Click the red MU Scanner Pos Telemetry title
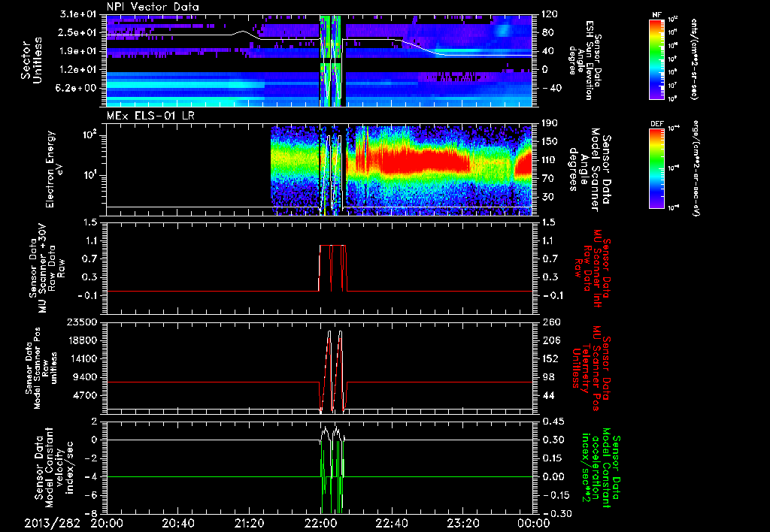 coord(592,368)
